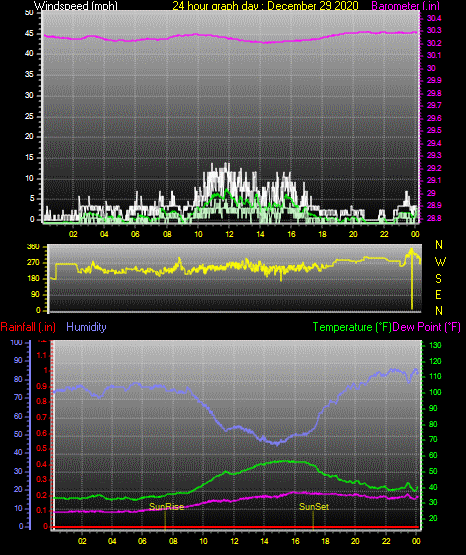Select the Rainfall (.in) legend label
Screen dimensions: 466x555
pos(28,327)
